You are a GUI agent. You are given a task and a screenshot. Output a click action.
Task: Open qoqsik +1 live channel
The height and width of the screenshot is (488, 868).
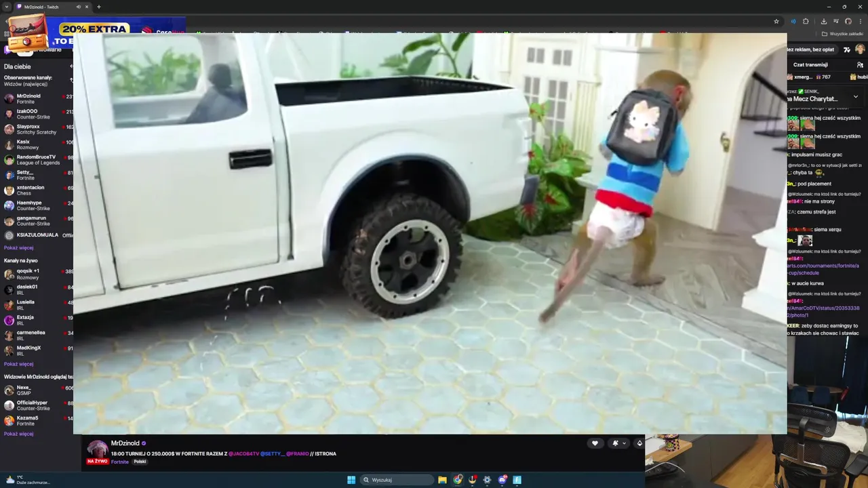(x=37, y=274)
